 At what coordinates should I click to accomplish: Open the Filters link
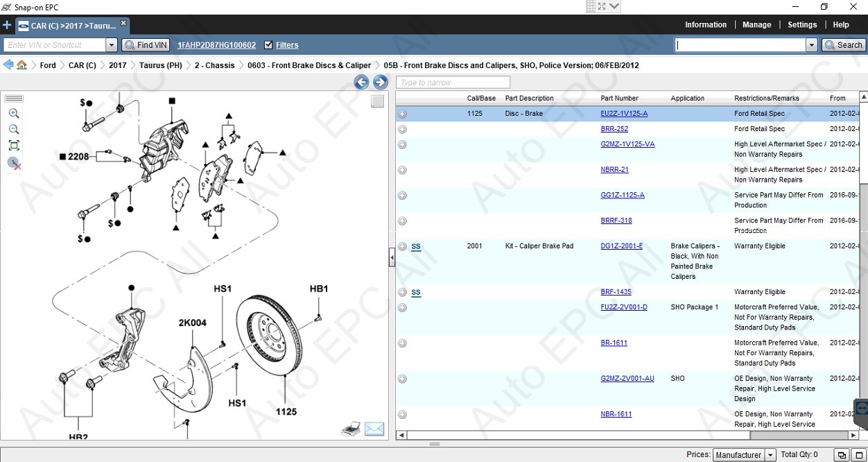(287, 45)
